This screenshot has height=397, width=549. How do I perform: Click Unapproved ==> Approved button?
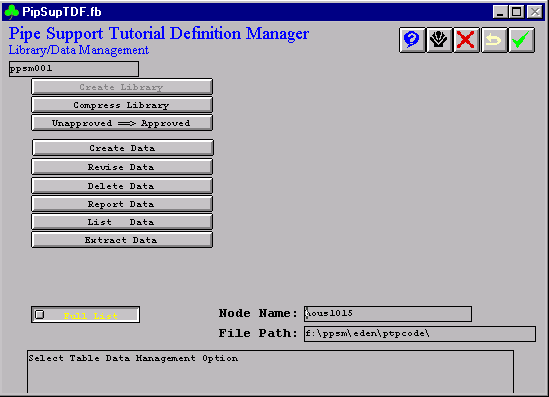122,123
